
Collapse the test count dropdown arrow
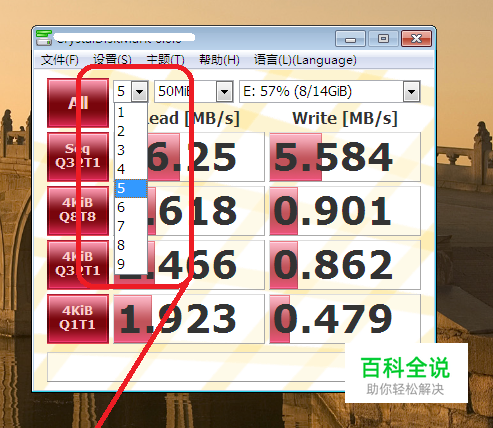pos(139,91)
